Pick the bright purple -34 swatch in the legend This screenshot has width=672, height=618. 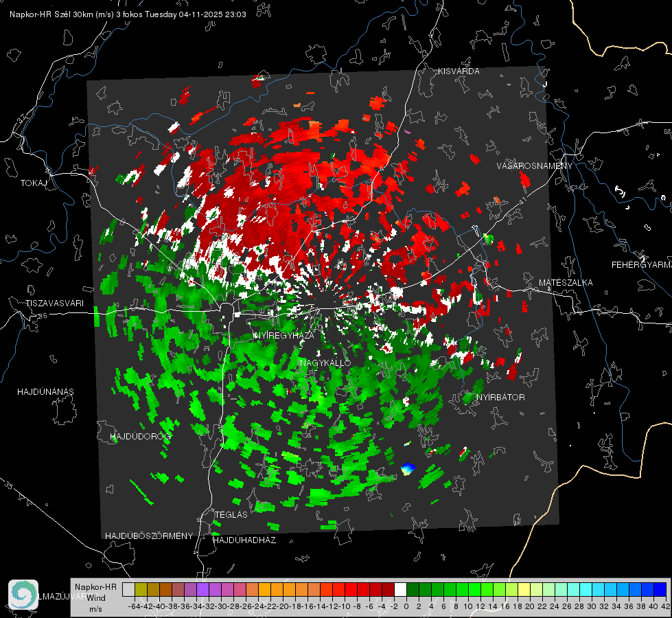[x=202, y=589]
